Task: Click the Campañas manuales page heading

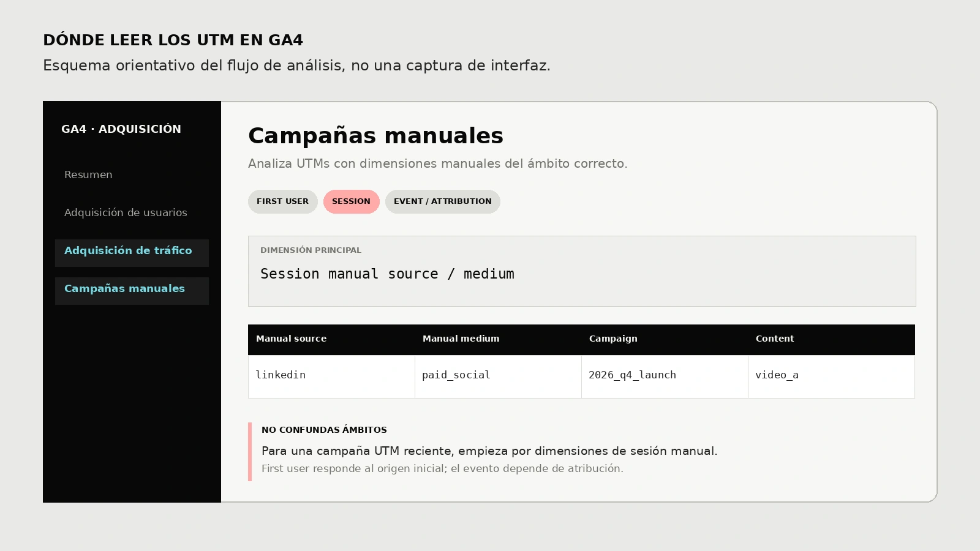Action: click(x=375, y=136)
